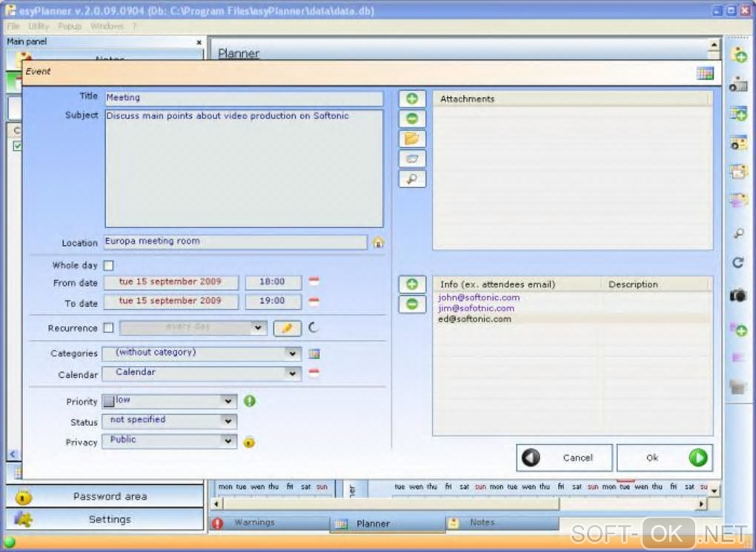
Task: Select jim@sofotnic.com in info list
Action: [476, 308]
